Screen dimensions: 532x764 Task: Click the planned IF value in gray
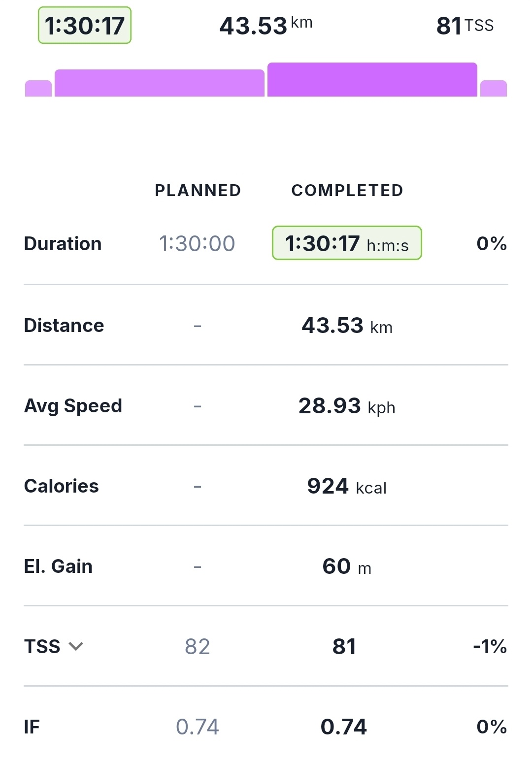[197, 727]
